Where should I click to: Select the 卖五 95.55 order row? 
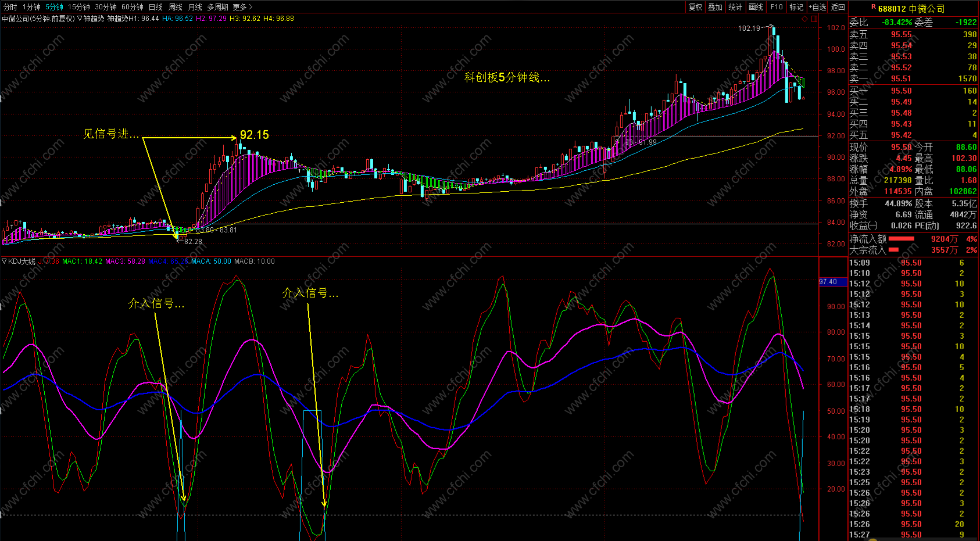913,35
